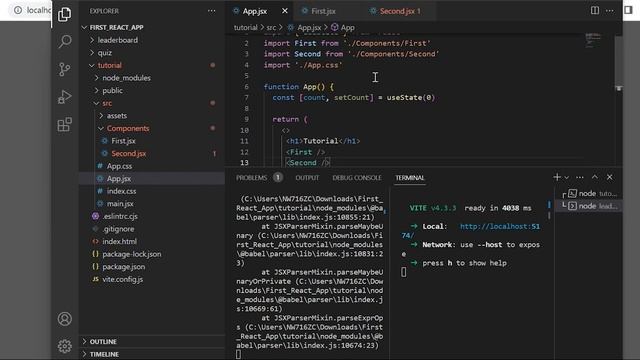Open package.json in the file tree
The image size is (640, 360).
point(124,267)
